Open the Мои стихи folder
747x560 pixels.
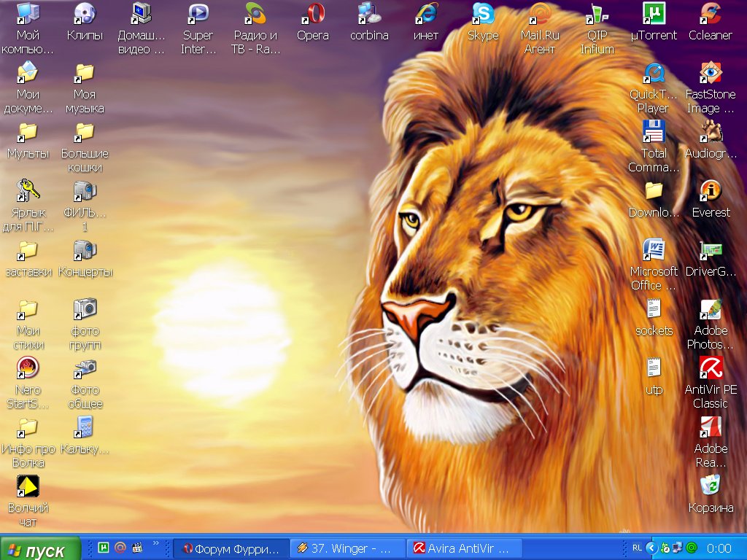click(x=28, y=308)
